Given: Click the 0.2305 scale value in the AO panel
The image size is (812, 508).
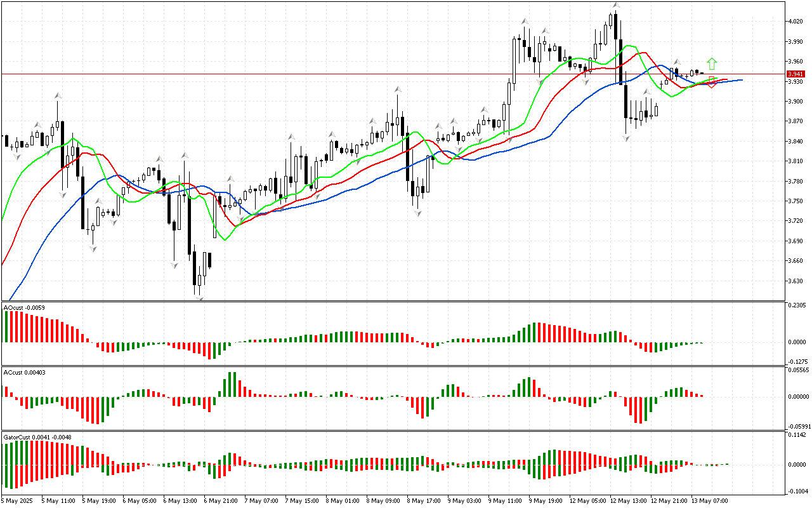Looking at the screenshot, I should [x=797, y=305].
